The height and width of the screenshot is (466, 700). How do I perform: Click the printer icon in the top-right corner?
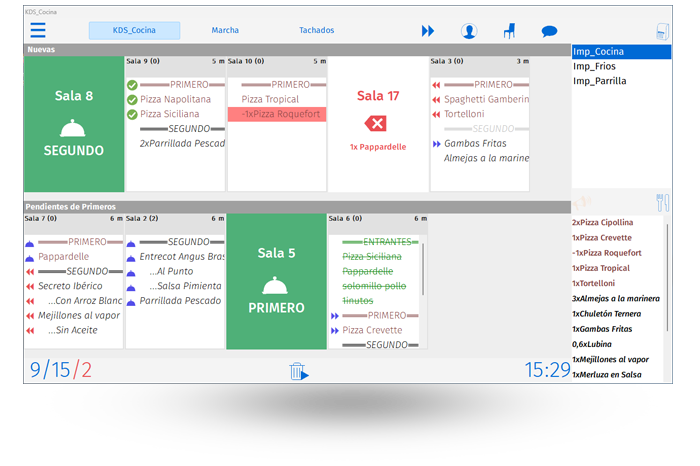(662, 32)
